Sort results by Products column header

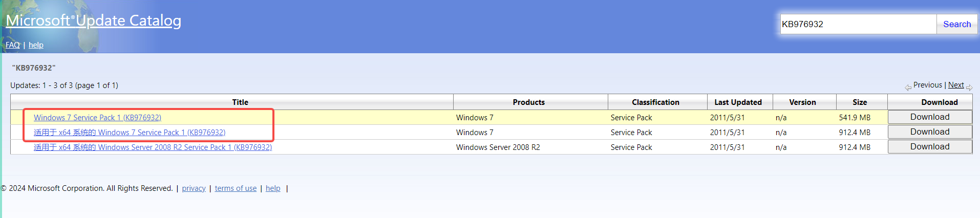(528, 102)
